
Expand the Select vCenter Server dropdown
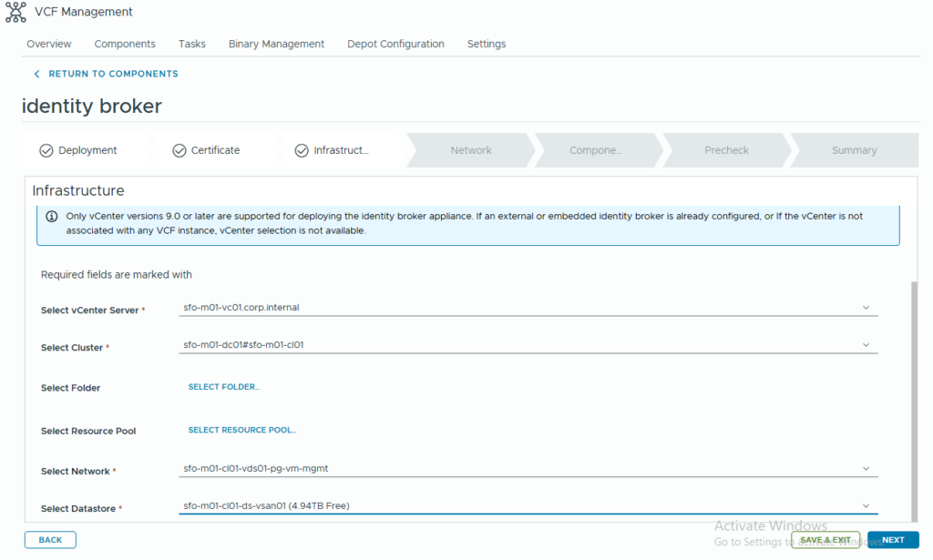tap(865, 308)
